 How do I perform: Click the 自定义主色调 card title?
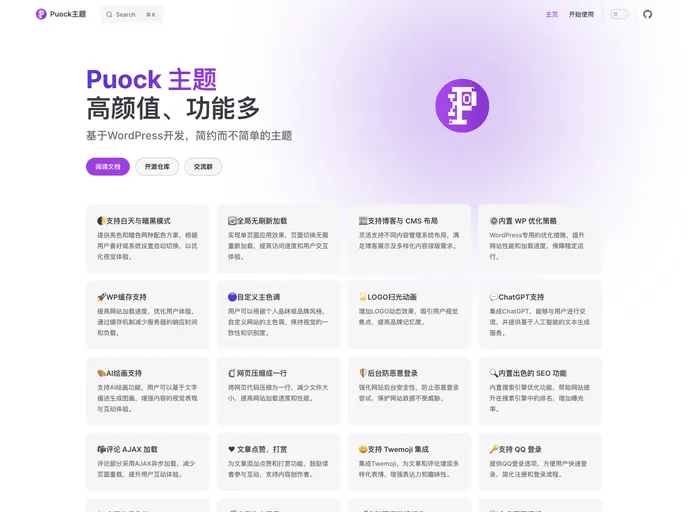tap(258, 297)
